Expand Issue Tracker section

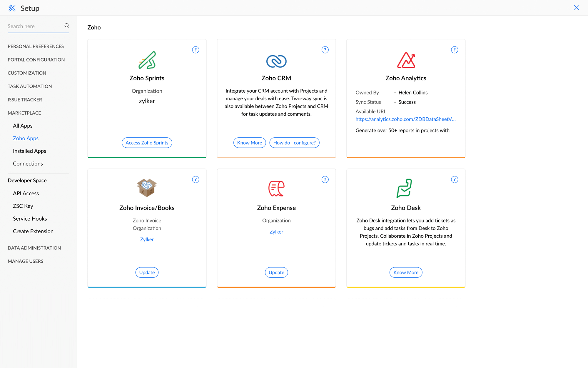click(x=25, y=100)
